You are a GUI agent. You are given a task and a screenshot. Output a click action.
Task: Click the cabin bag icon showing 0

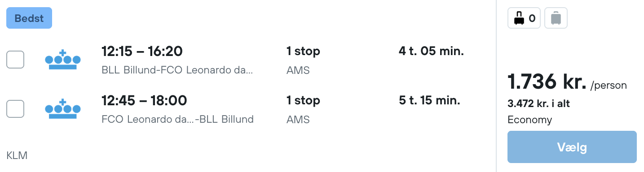(x=524, y=18)
